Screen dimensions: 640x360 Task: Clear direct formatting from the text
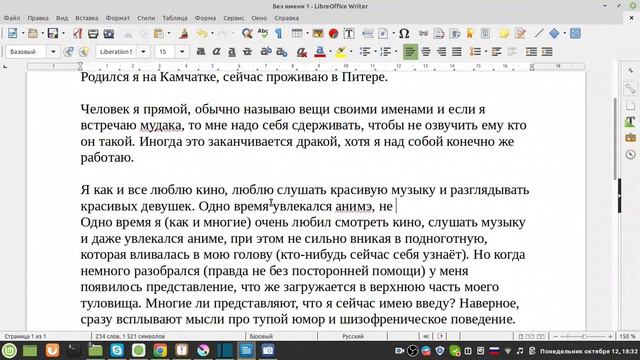(x=302, y=52)
